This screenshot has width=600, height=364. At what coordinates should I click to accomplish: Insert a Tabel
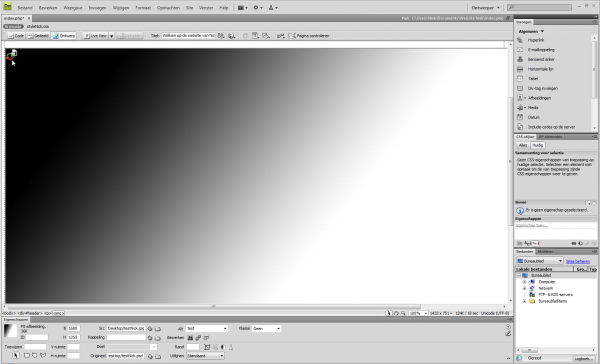tap(532, 78)
